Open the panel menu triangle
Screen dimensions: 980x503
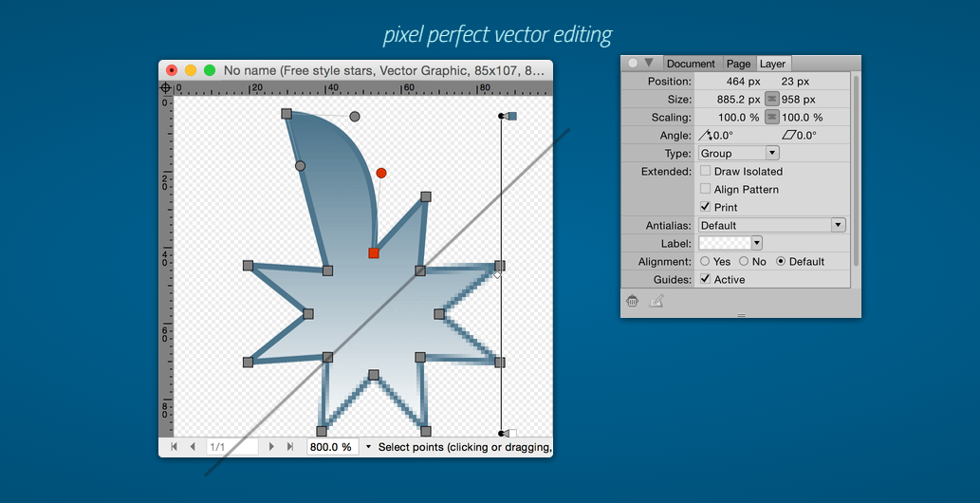tap(649, 62)
